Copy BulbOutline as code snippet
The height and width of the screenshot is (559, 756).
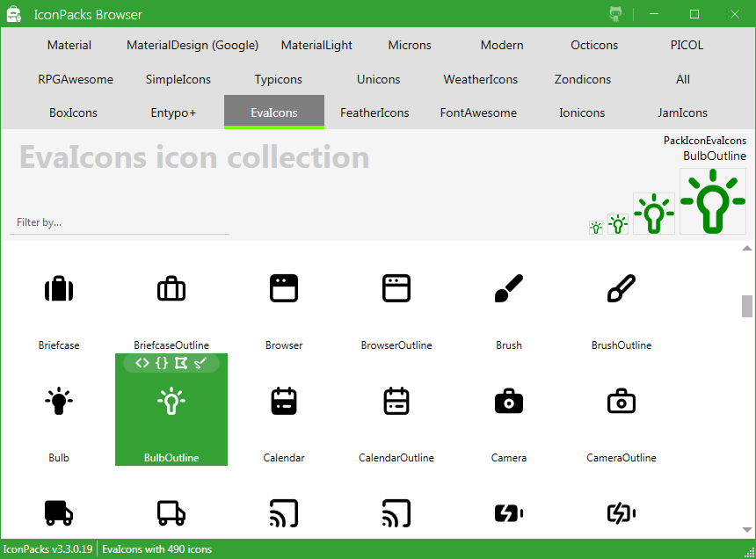click(x=162, y=362)
